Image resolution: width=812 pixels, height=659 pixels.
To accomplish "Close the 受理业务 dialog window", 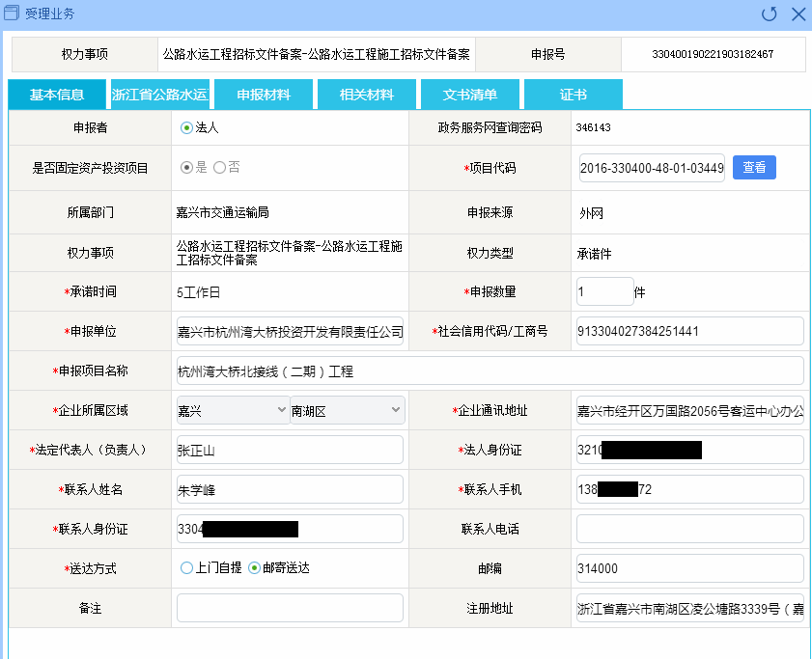I will tap(798, 14).
